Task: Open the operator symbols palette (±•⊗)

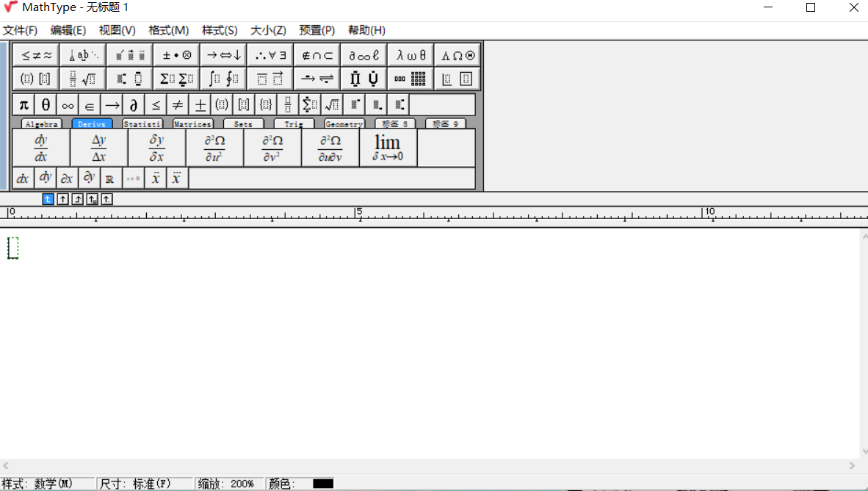Action: click(x=176, y=55)
